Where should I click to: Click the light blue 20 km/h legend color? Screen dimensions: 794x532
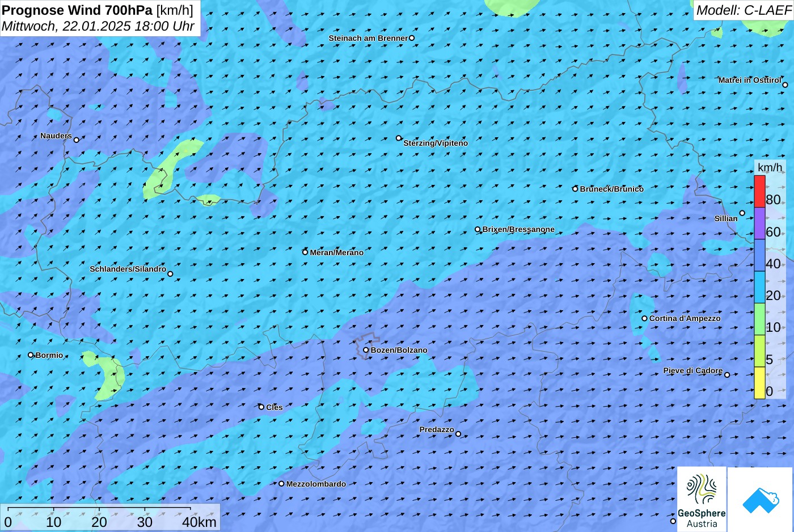(759, 288)
